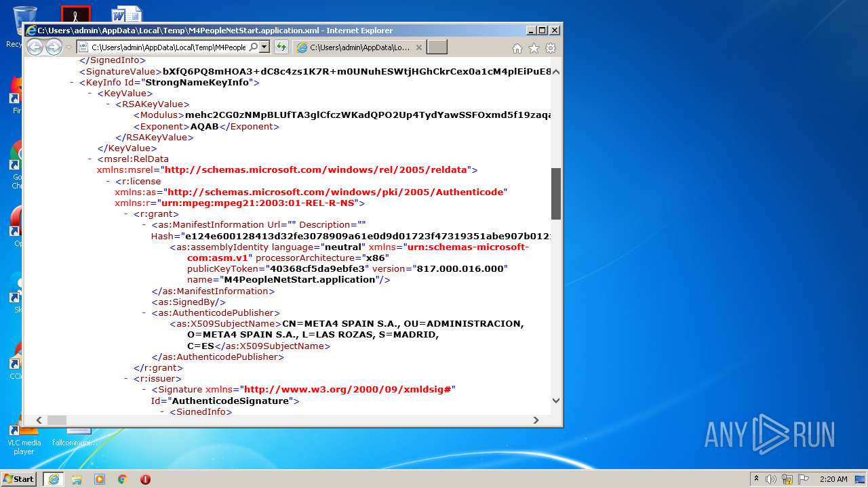Screen dimensions: 868x488
Task: Select Word document icon on desktop
Action: pyautogui.click(x=127, y=15)
